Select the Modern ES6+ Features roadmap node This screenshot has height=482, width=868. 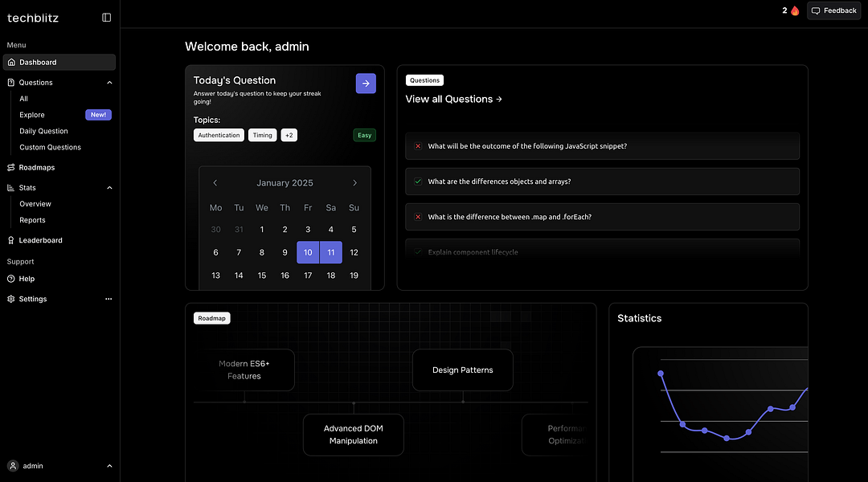pos(244,370)
